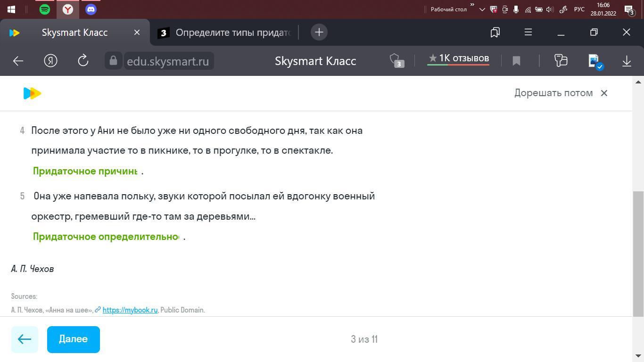The width and height of the screenshot is (644, 362).
Task: Check the battery status tray icon
Action: (539, 9)
